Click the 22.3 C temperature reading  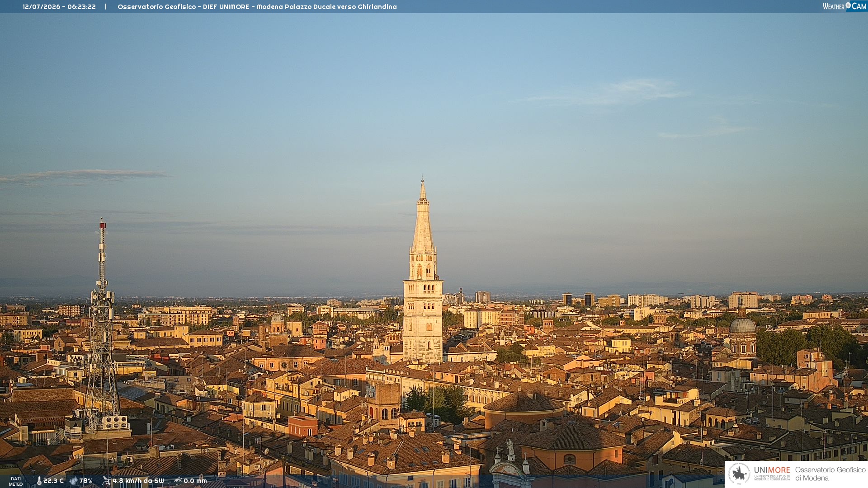[x=53, y=481]
